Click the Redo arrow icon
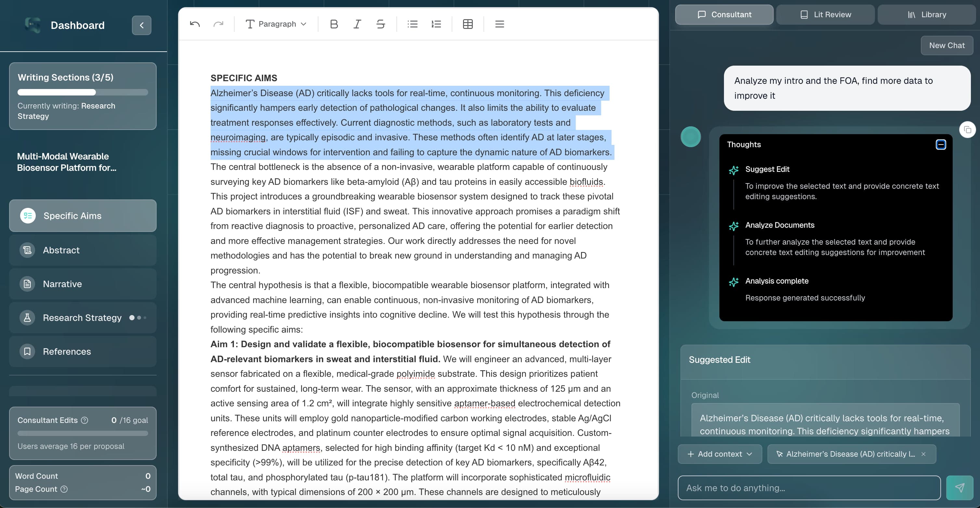Screen dimensions: 980x508 click(x=218, y=24)
